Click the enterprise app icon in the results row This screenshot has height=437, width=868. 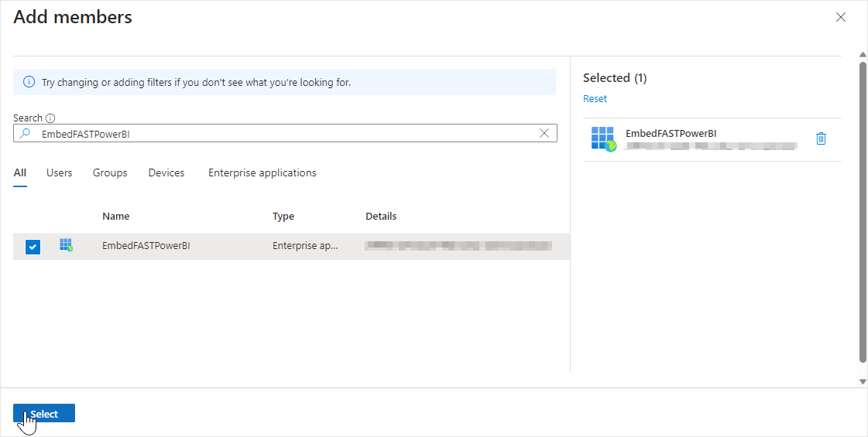pos(67,246)
